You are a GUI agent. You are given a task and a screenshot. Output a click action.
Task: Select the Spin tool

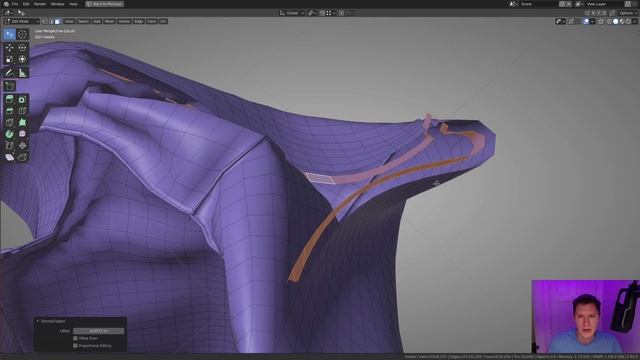tap(9, 134)
